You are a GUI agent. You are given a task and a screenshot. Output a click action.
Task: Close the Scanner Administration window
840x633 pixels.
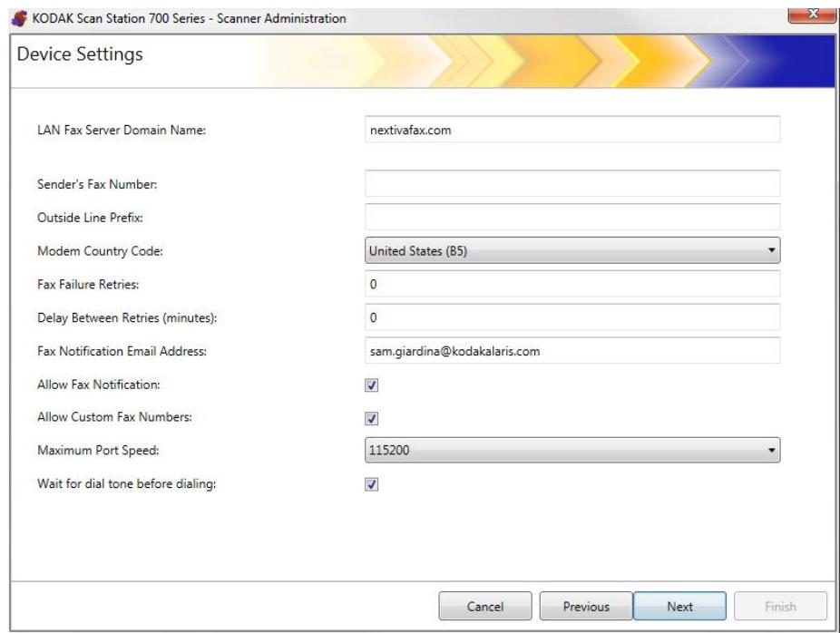pyautogui.click(x=812, y=14)
